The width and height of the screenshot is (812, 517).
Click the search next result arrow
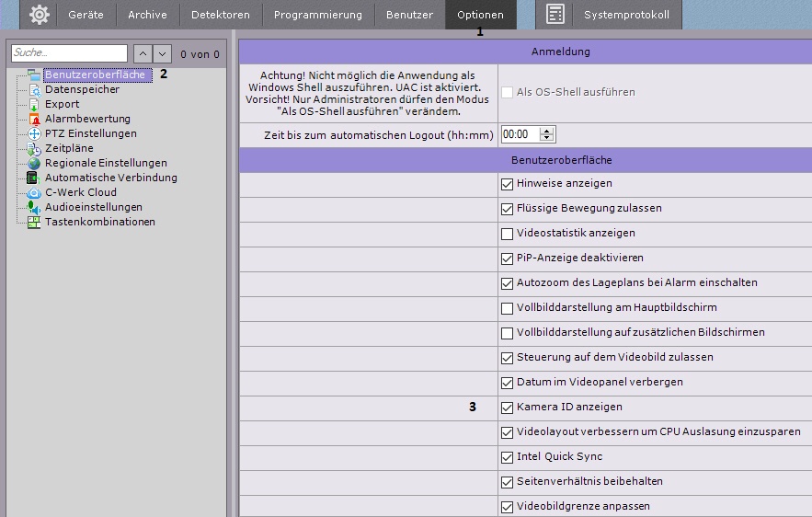162,54
